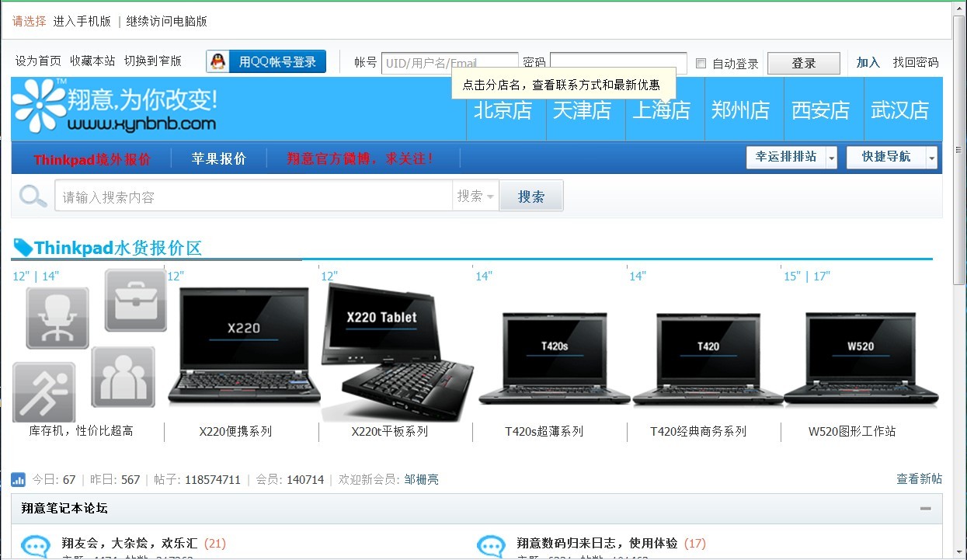The image size is (967, 560).
Task: Click speech bubble icon for 翔友会 forum
Action: click(35, 546)
